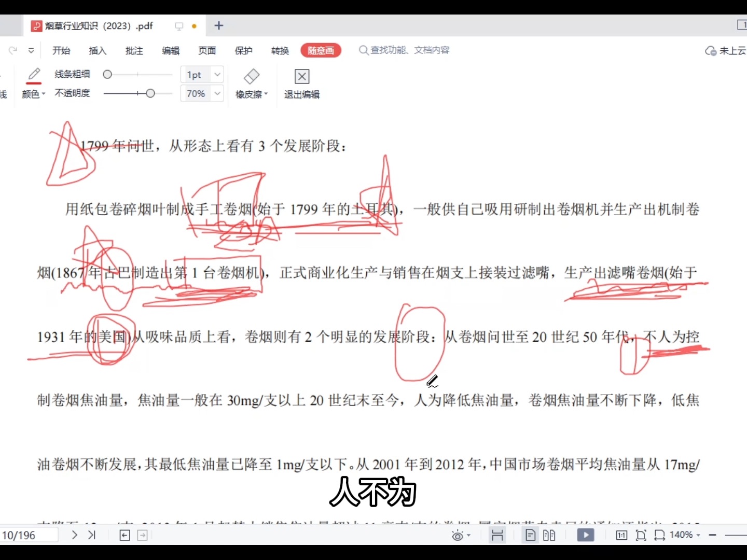This screenshot has height=560, width=747.
Task: Click the fit page icon
Action: point(641,535)
